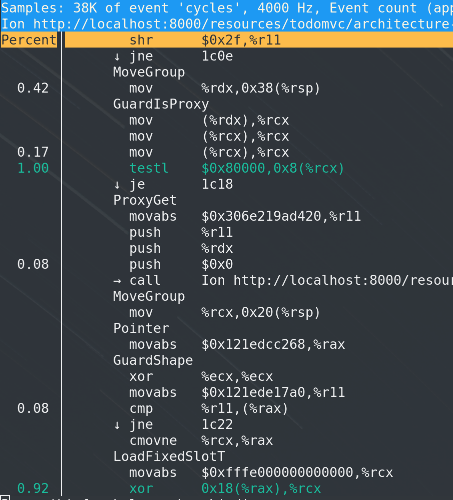
Task: Select the testl $0x80000,0x8(%rcx) line
Action: (236, 168)
